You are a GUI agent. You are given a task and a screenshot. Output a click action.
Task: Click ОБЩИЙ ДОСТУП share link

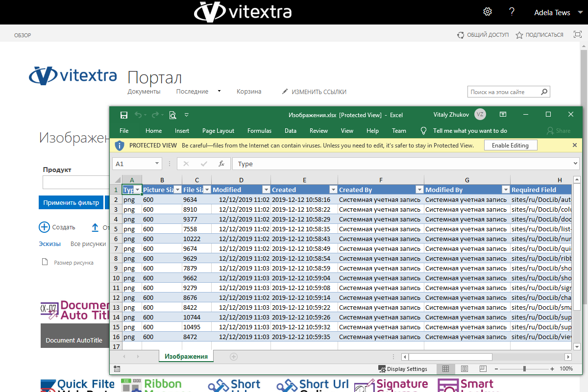point(483,35)
